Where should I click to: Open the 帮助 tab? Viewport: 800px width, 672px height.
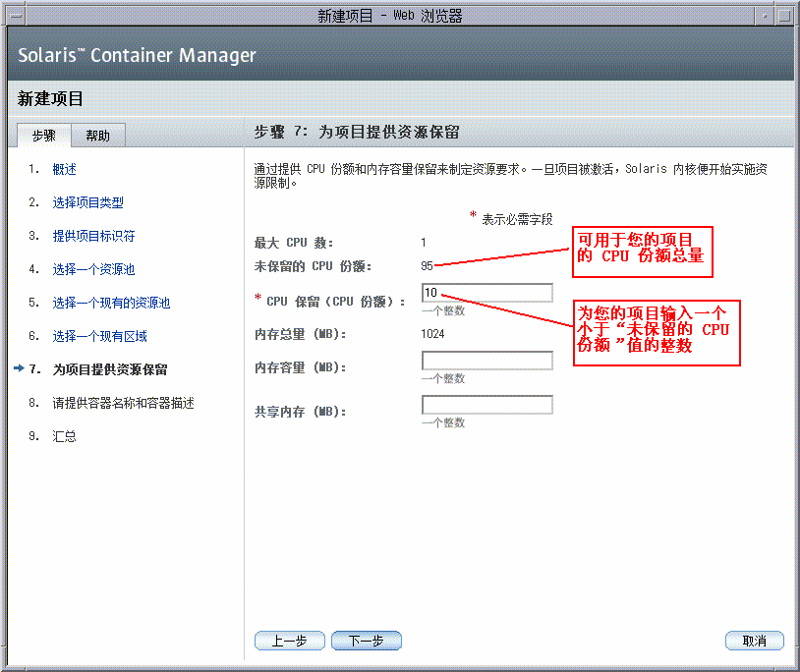[98, 136]
